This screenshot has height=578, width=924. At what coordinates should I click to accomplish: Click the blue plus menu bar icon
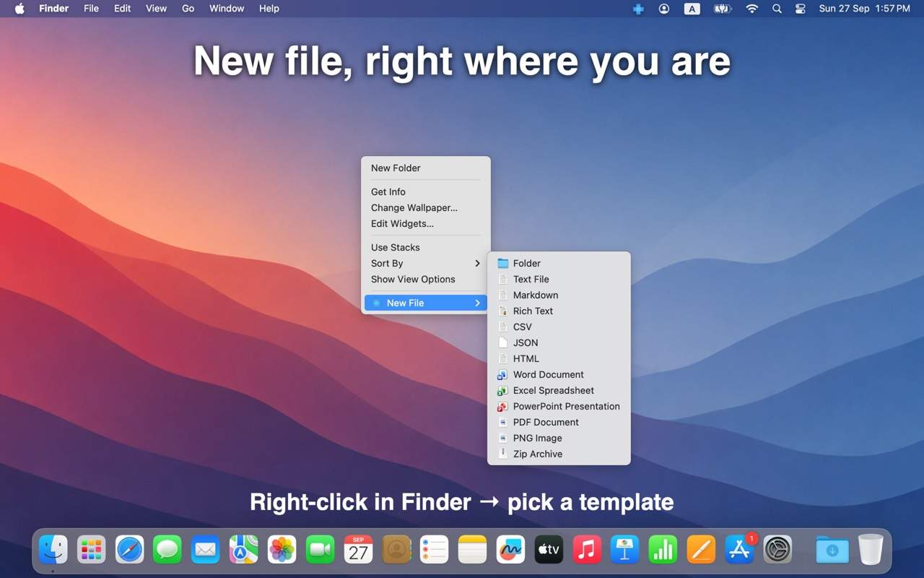638,9
